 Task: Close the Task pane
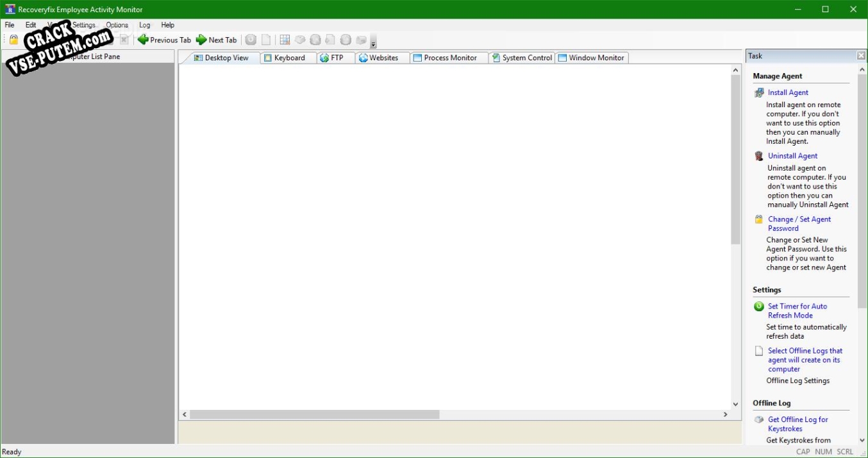[861, 56]
